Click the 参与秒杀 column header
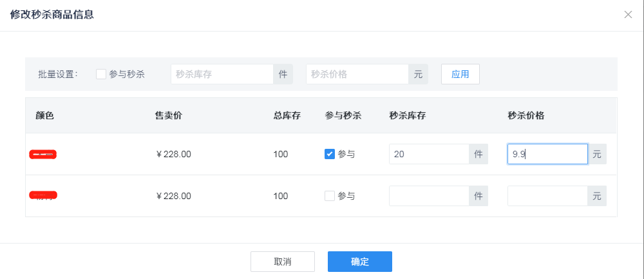Image resolution: width=644 pixels, height=279 pixels. point(343,116)
